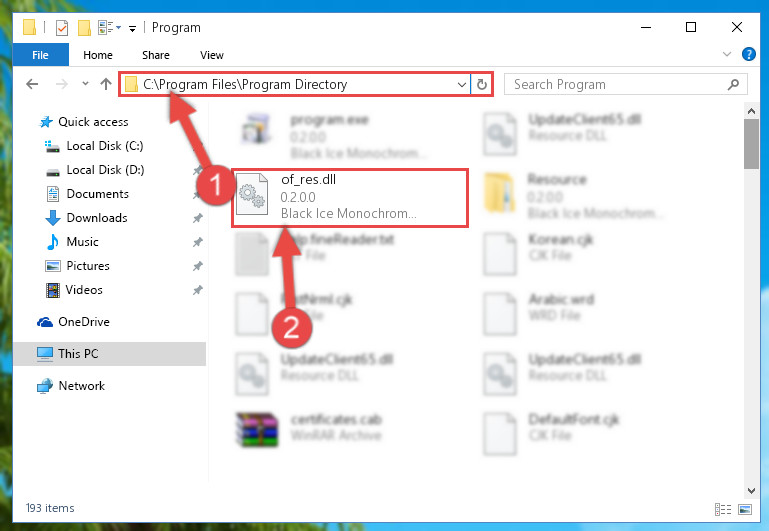
Task: Open the Share ribbon tab
Action: (155, 55)
